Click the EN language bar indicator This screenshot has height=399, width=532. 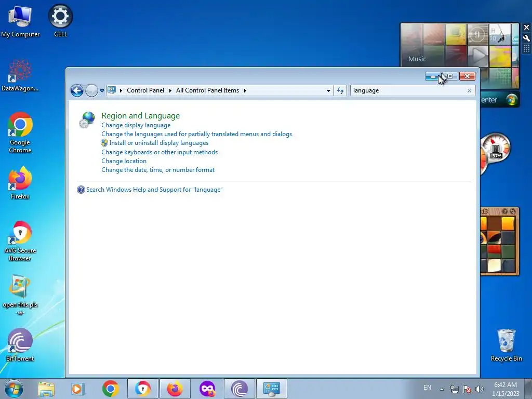point(427,388)
